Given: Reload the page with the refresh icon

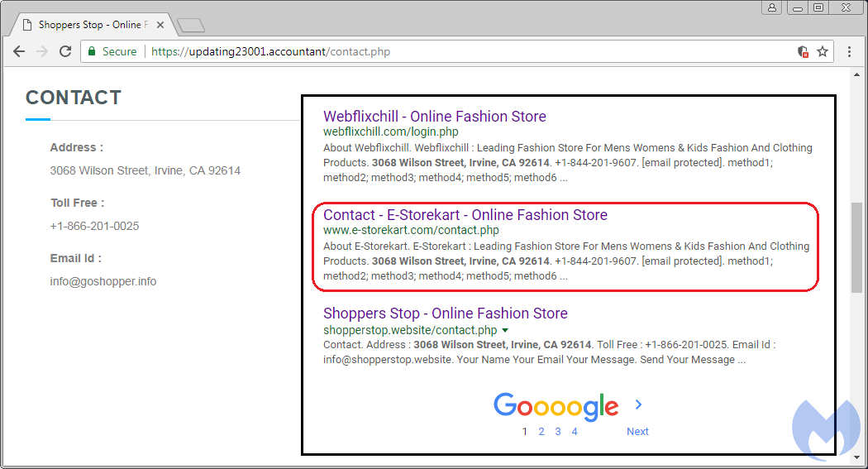Looking at the screenshot, I should [x=65, y=51].
